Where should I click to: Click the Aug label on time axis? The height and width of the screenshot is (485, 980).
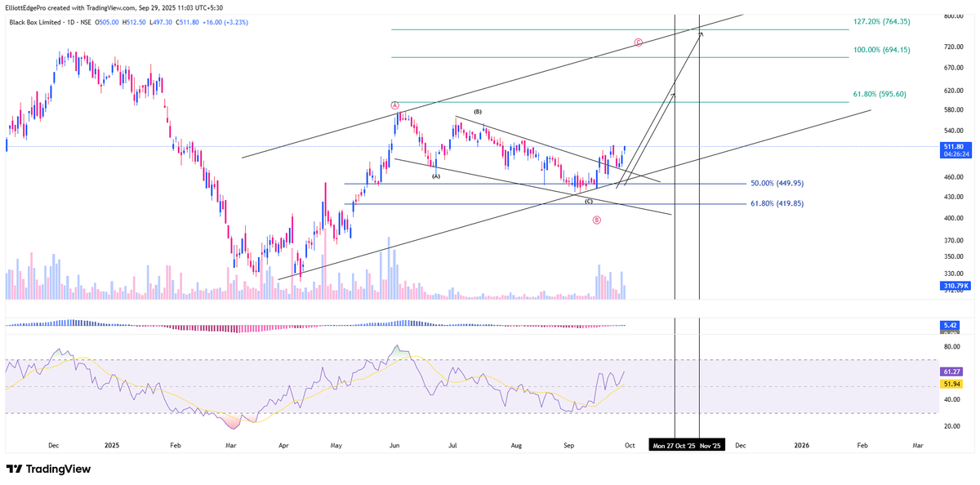[x=515, y=446]
